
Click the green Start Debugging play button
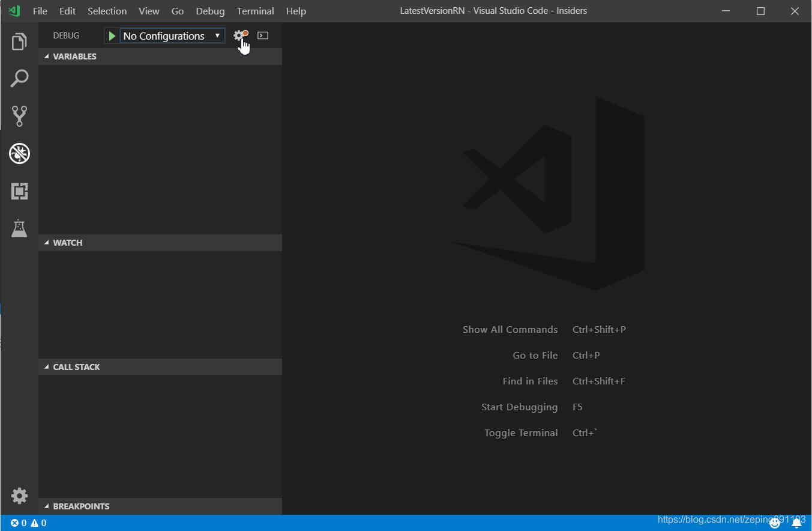click(112, 36)
